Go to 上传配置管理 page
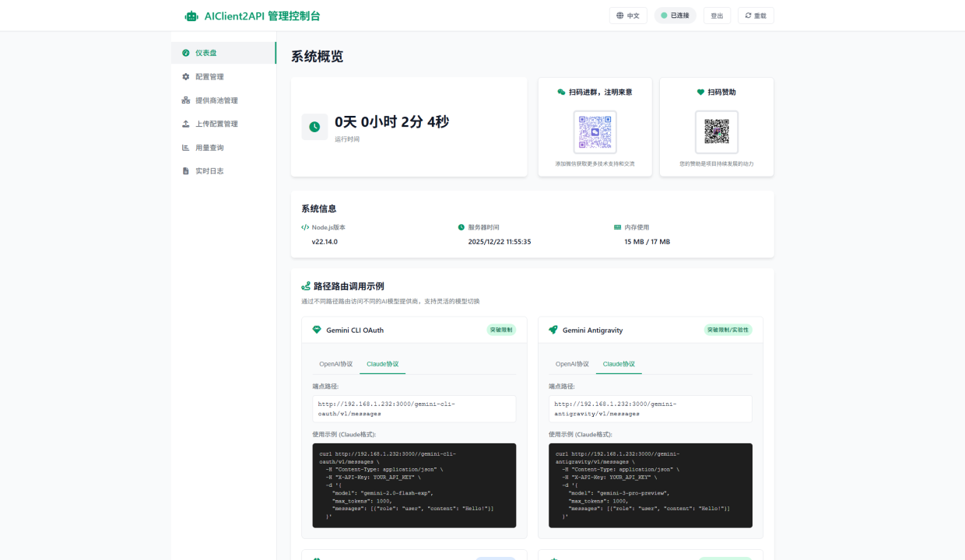Screen dimensions: 965x560 223,124
